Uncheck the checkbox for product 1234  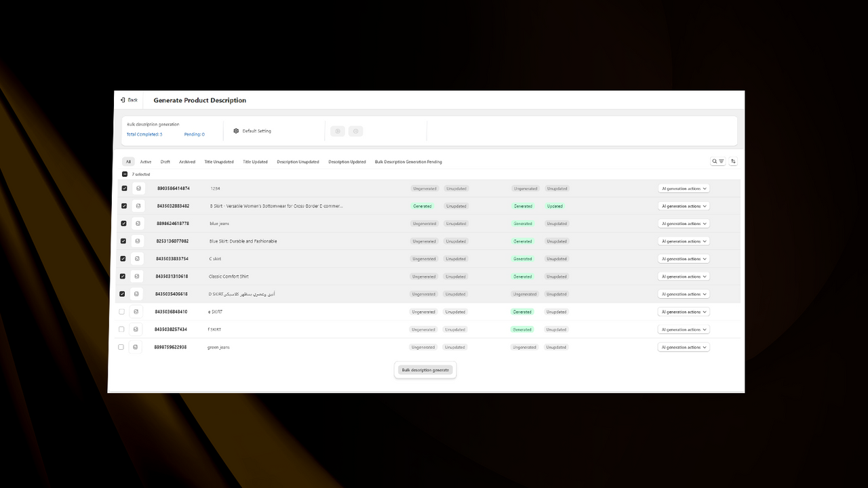[x=124, y=188]
